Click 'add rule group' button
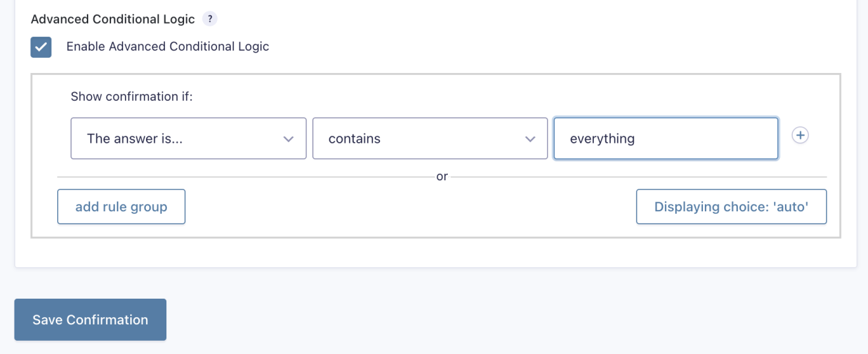The width and height of the screenshot is (868, 354). coord(121,207)
